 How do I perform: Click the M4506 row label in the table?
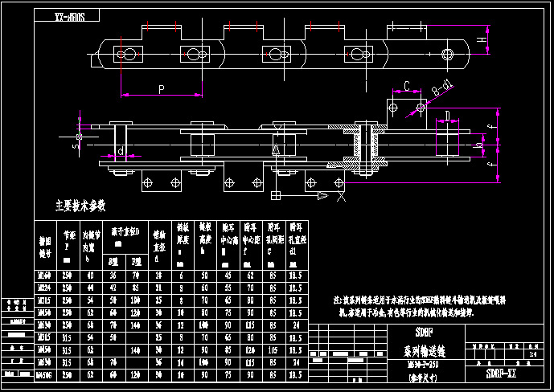(x=45, y=374)
